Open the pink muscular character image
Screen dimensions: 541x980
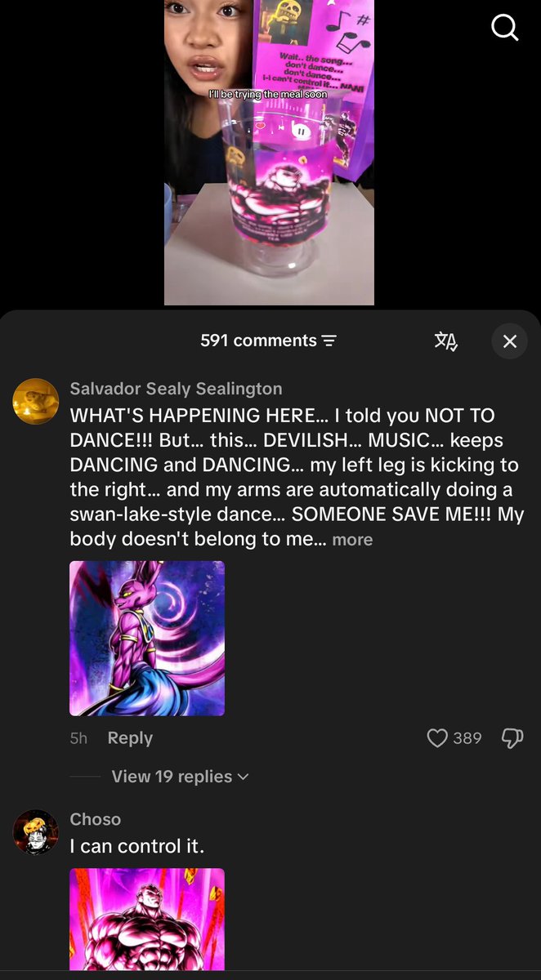147,920
